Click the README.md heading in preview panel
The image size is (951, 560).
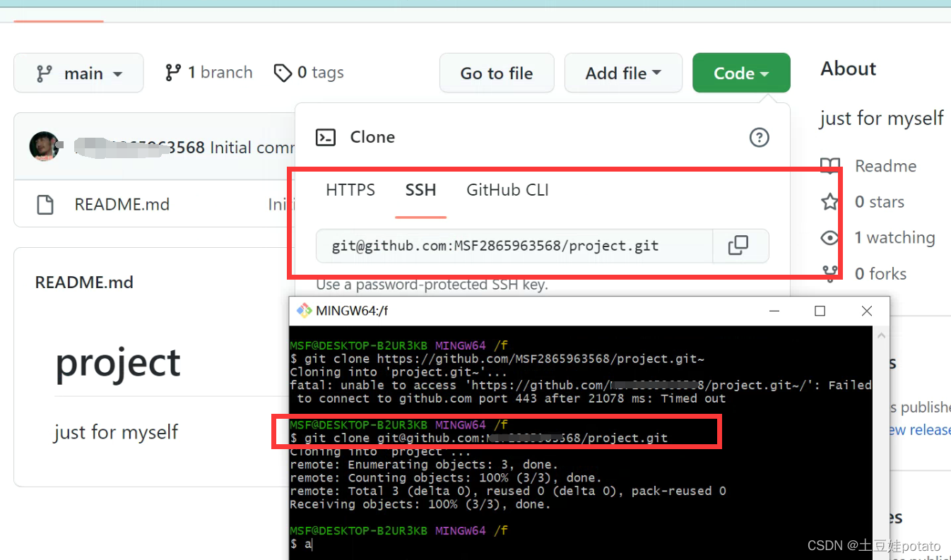click(x=84, y=282)
